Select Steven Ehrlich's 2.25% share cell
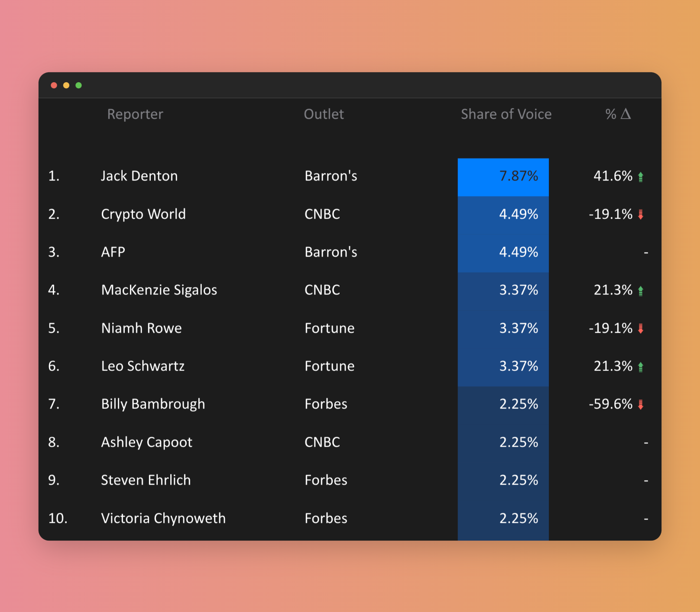The width and height of the screenshot is (700, 612). (x=503, y=480)
